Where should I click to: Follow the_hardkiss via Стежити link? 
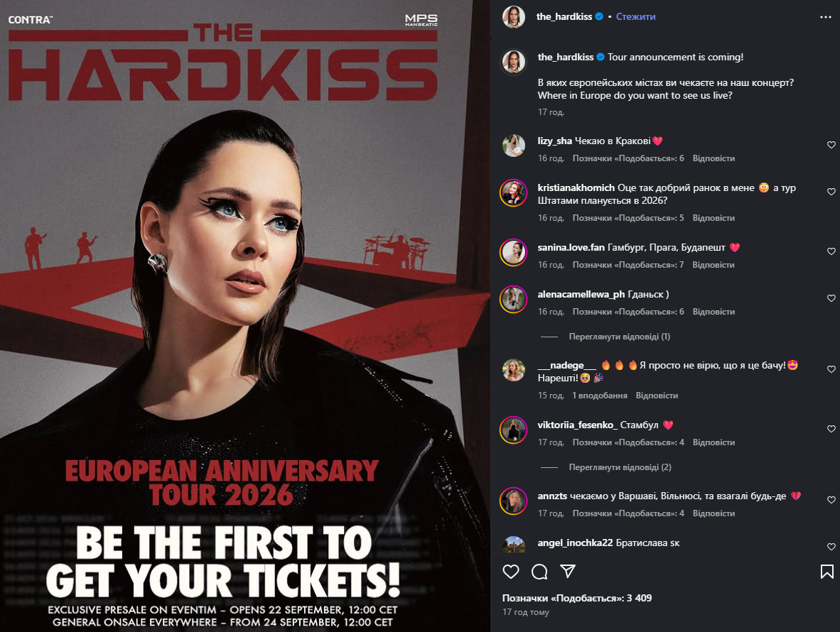coord(635,16)
